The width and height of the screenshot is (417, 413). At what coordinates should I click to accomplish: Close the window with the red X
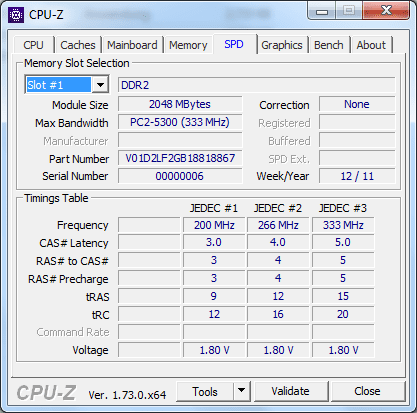coord(386,11)
